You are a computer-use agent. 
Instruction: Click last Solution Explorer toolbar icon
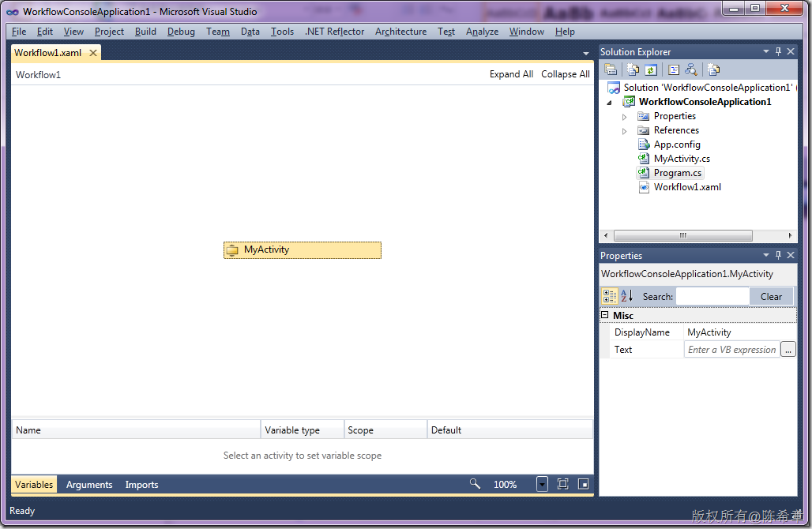click(713, 69)
